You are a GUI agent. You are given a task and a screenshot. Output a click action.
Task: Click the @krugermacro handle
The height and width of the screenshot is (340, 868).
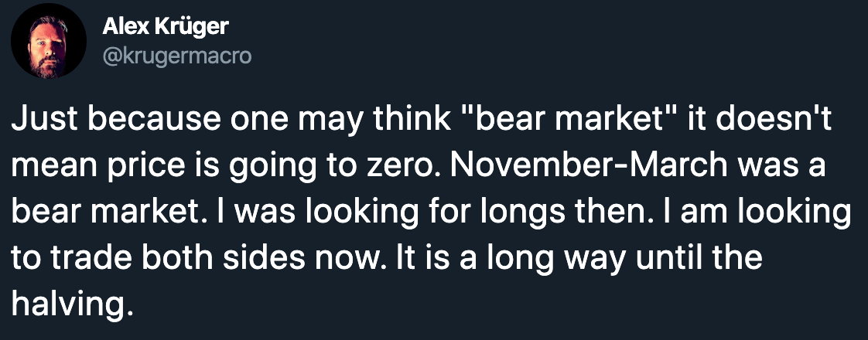(x=176, y=56)
